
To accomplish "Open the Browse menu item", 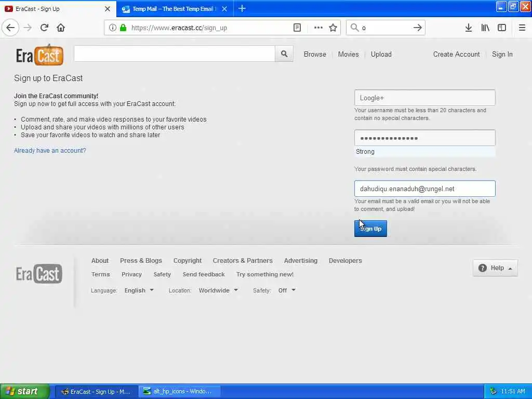I will coord(314,54).
